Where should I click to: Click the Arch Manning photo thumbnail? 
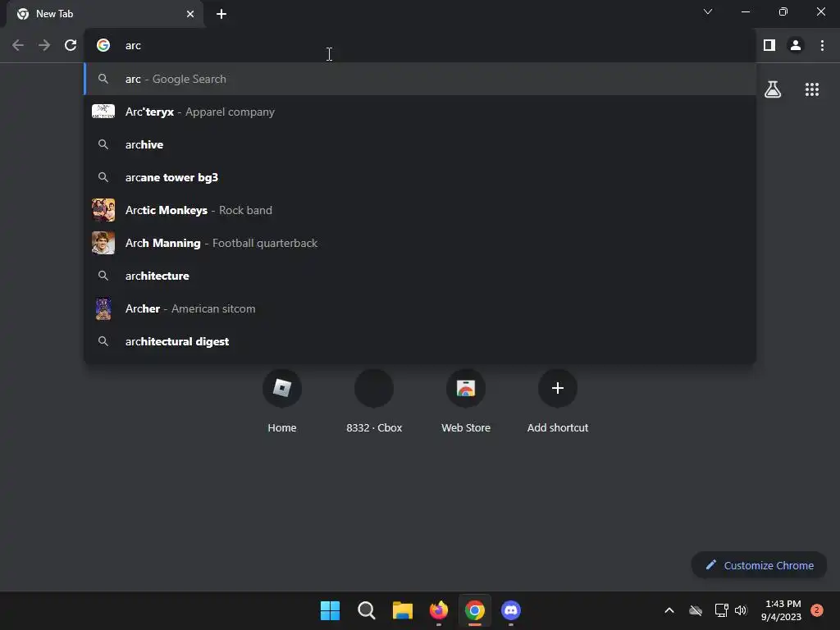click(x=103, y=243)
